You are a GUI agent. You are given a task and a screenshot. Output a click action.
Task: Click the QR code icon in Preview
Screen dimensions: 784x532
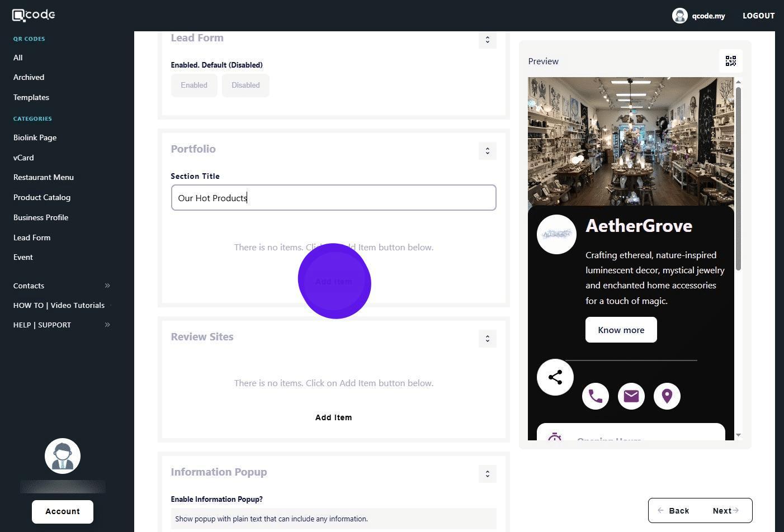pyautogui.click(x=730, y=61)
